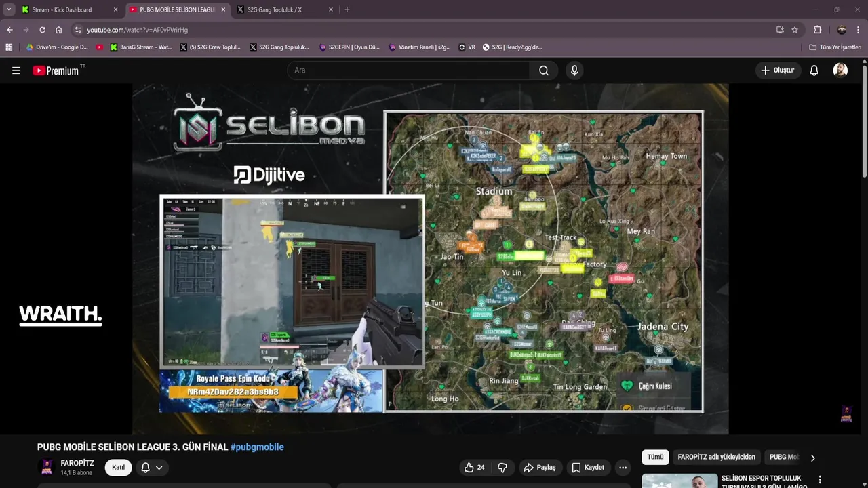The image size is (868, 488).
Task: Open the account avatar menu
Action: 840,70
